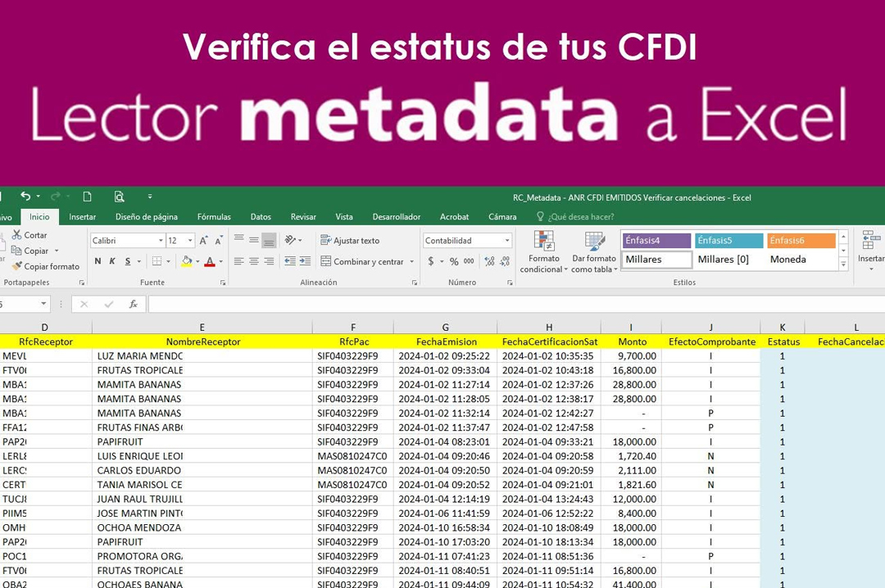
Task: Open Fuente dialog launcher
Action: click(223, 283)
